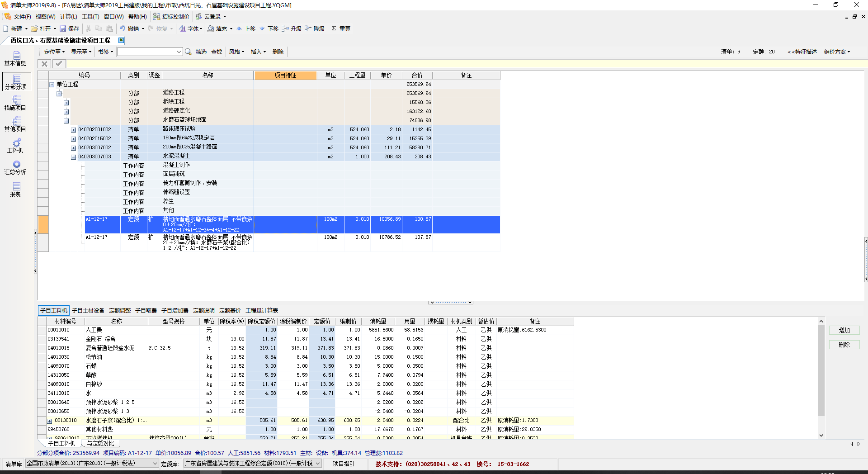The height and width of the screenshot is (474, 868).
Task: Open 招标控制价 from the toolbar
Action: (x=171, y=16)
